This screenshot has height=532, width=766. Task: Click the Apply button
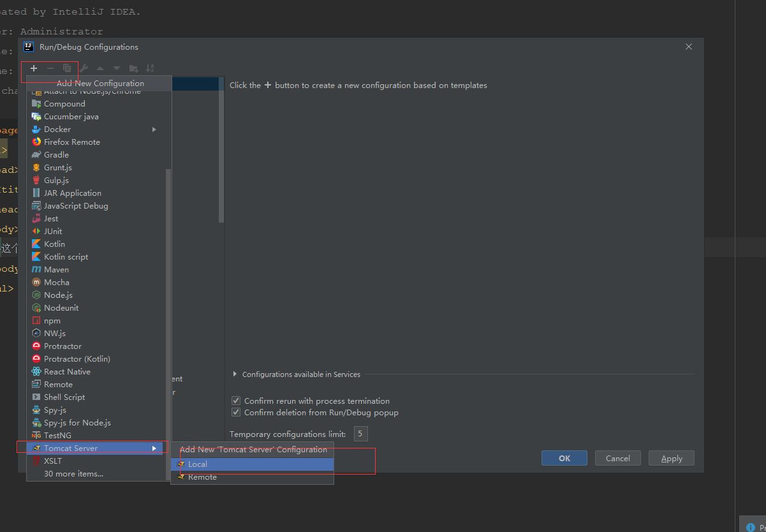tap(672, 458)
